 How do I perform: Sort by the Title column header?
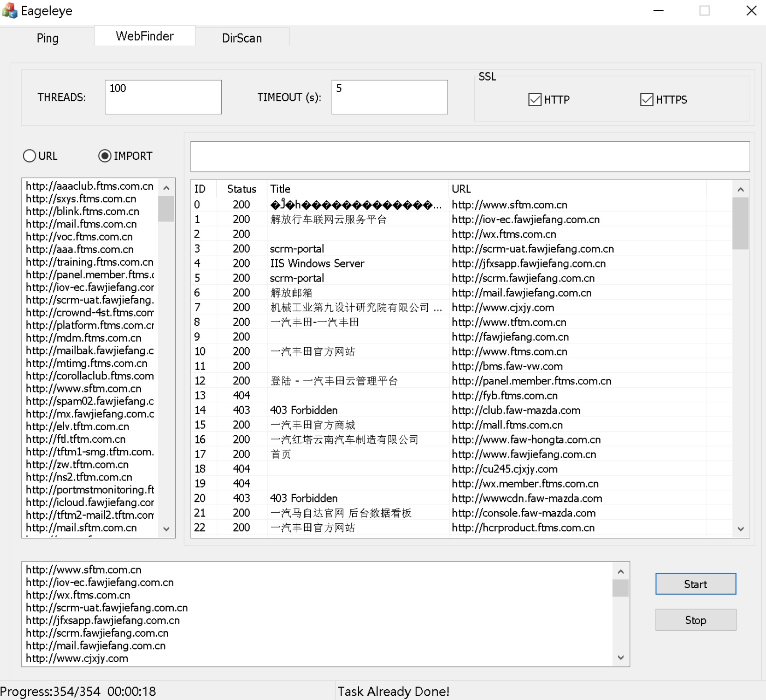(x=358, y=189)
